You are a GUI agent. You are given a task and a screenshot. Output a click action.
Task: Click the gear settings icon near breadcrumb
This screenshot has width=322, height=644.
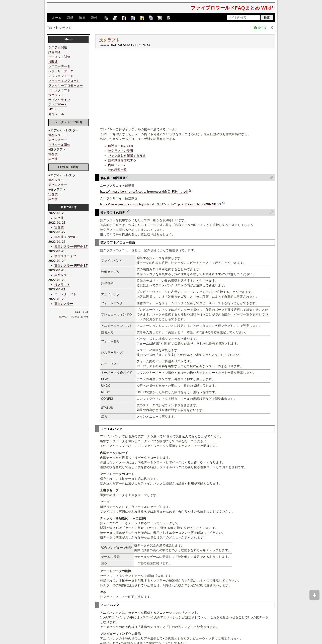point(272,28)
